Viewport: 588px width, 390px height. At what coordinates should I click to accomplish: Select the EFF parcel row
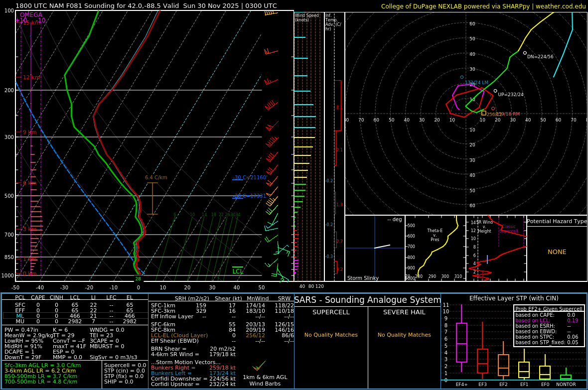75,310
